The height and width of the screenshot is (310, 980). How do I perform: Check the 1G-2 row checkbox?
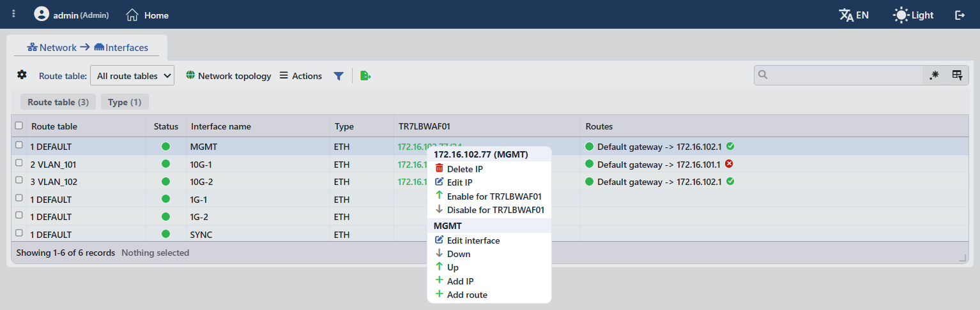[x=19, y=216]
